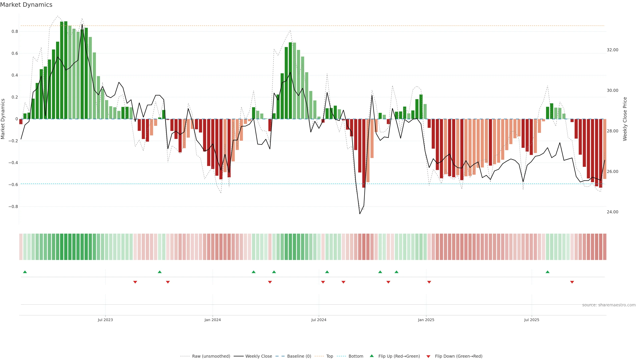Click the Jan 2024 x-axis label

pos(212,320)
